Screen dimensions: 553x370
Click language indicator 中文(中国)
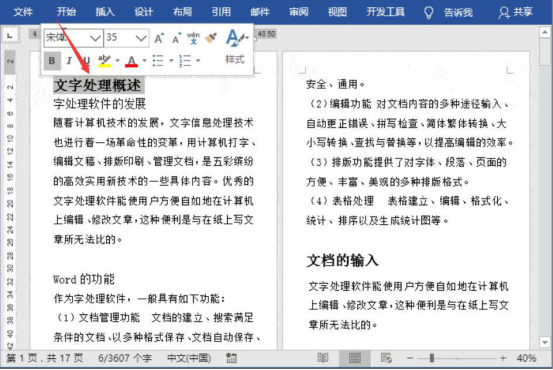pos(189,358)
